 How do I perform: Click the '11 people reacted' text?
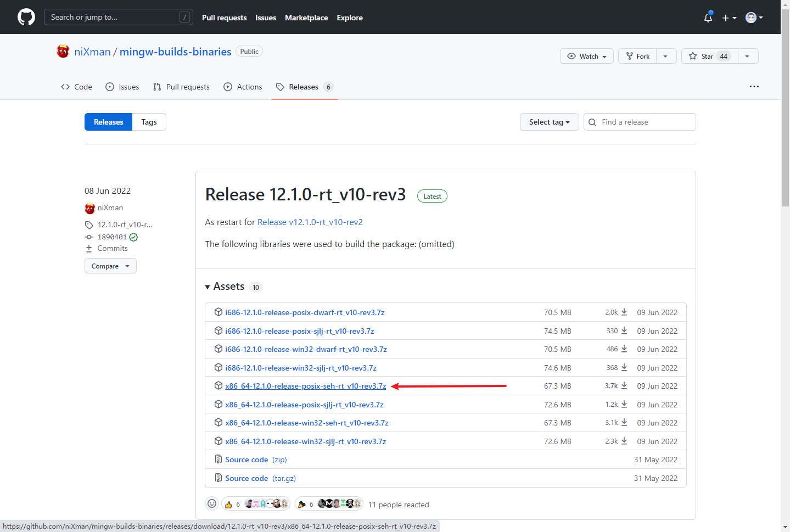tap(399, 505)
